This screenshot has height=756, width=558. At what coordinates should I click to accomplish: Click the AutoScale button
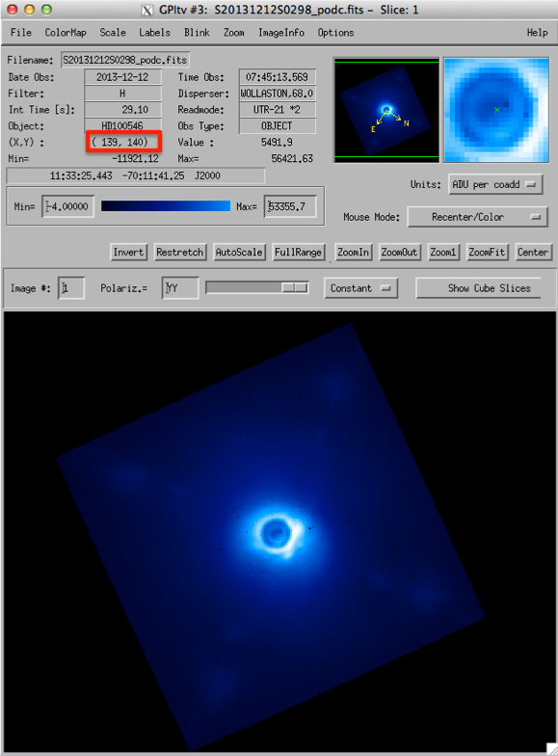click(x=239, y=253)
